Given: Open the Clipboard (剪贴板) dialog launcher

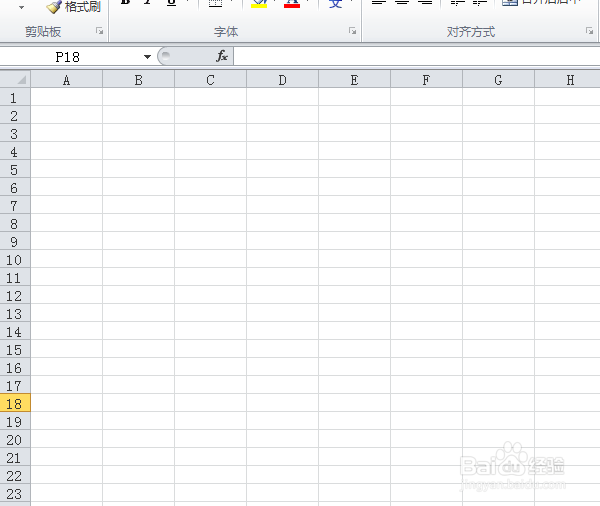Looking at the screenshot, I should (99, 31).
